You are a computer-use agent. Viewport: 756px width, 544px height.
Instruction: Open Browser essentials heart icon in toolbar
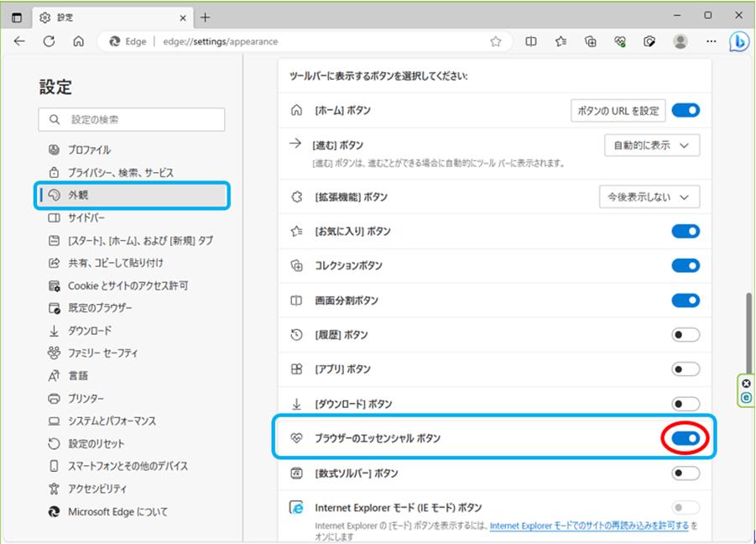pos(621,41)
